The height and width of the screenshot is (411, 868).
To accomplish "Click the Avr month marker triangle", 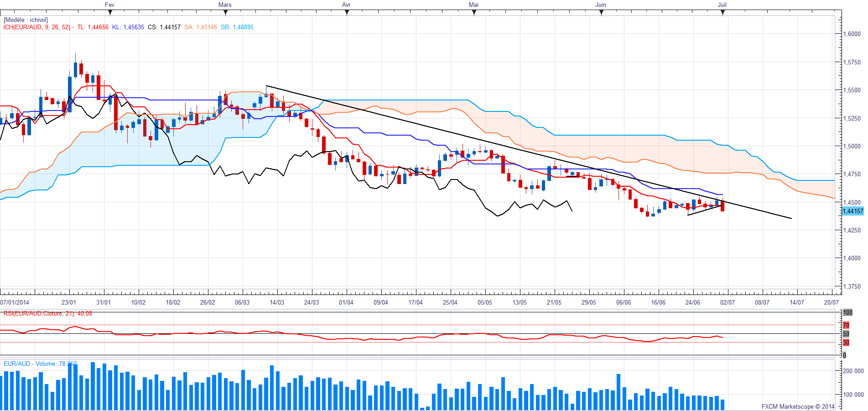I will (x=347, y=13).
